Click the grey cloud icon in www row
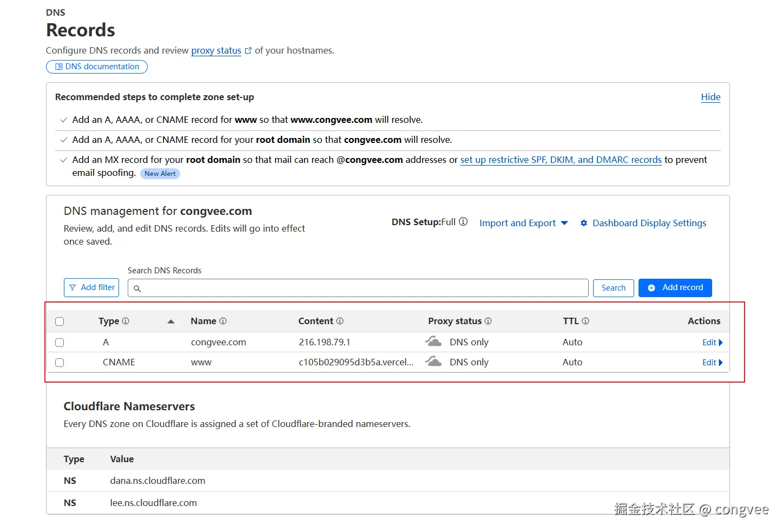 point(433,361)
